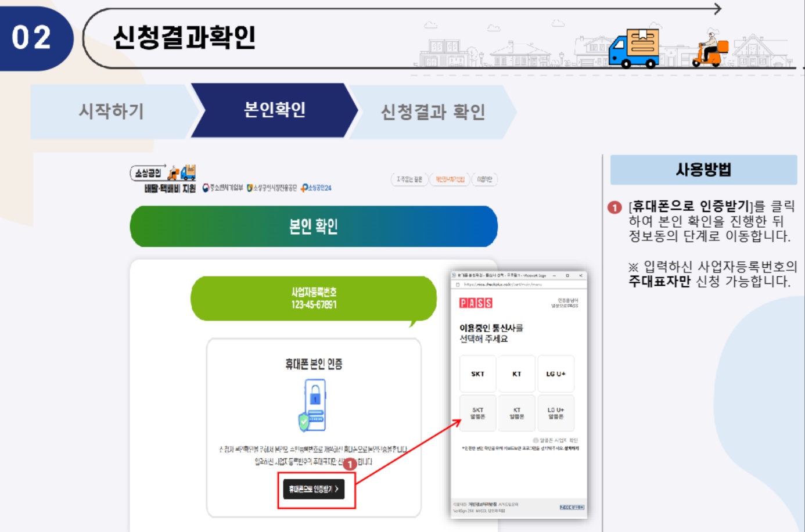Click the 휴대폰 본인 인증 heading
This screenshot has width=805, height=532.
coord(314,364)
